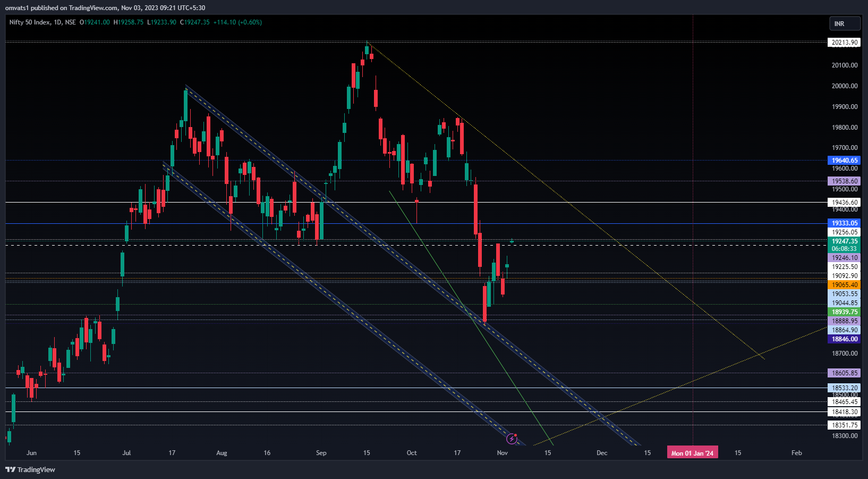The image size is (868, 479).
Task: Click the 18351.75 price label
Action: [844, 425]
